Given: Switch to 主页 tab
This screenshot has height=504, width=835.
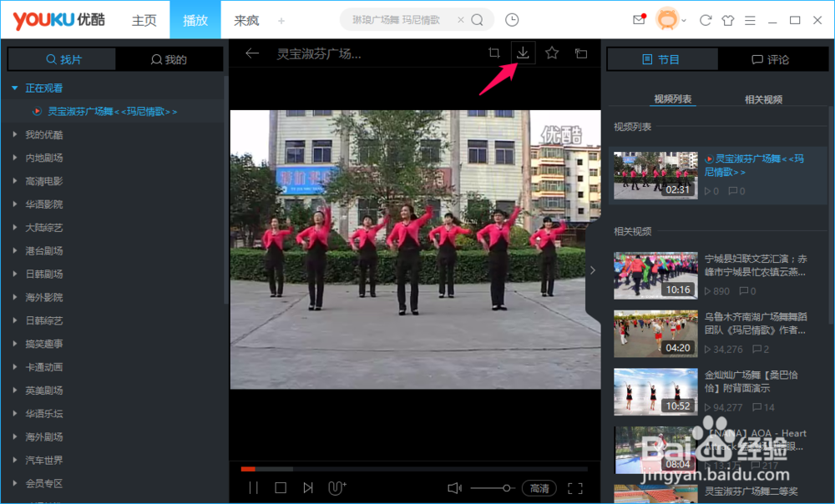Looking at the screenshot, I should (144, 20).
